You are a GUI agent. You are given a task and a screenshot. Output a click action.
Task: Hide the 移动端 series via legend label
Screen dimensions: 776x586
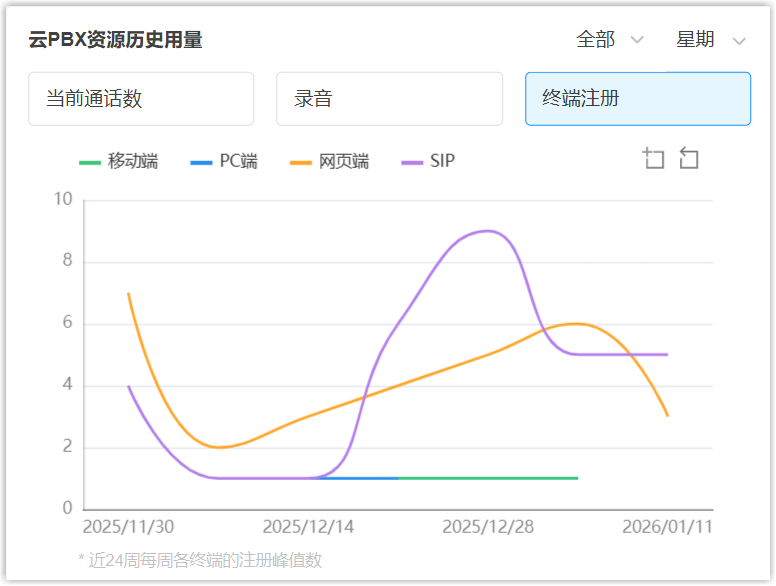point(133,162)
